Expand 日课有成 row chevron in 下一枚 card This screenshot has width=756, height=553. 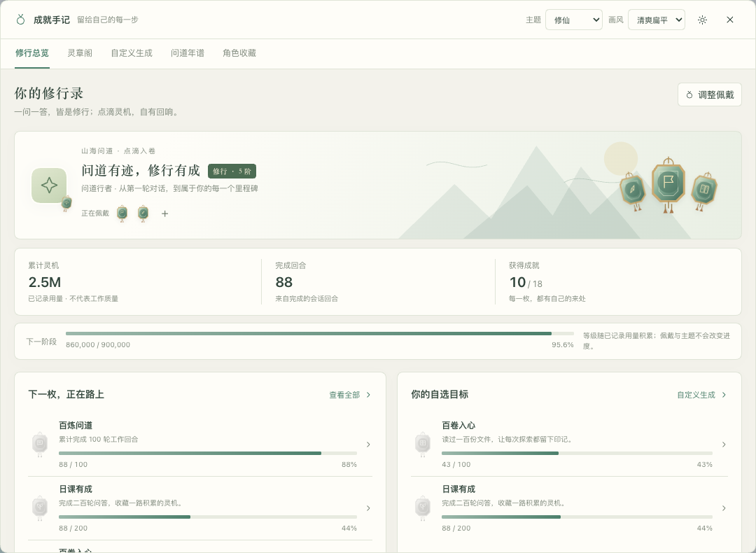coord(368,508)
